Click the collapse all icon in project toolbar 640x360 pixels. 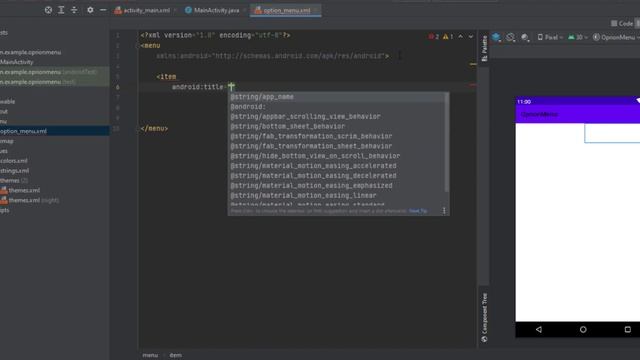click(74, 10)
